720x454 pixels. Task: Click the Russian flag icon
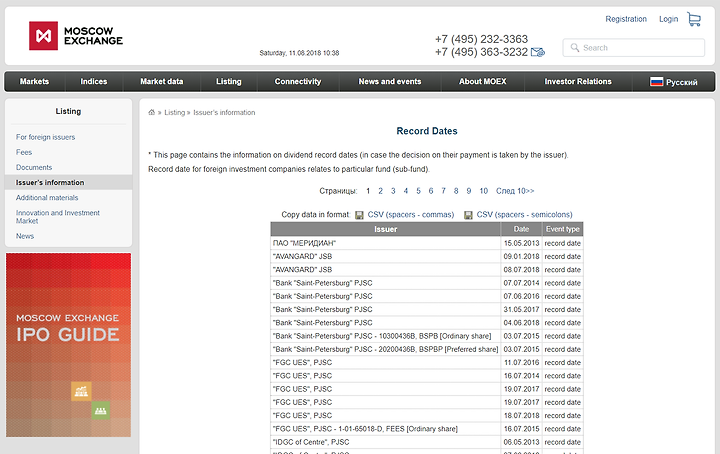[x=657, y=82]
